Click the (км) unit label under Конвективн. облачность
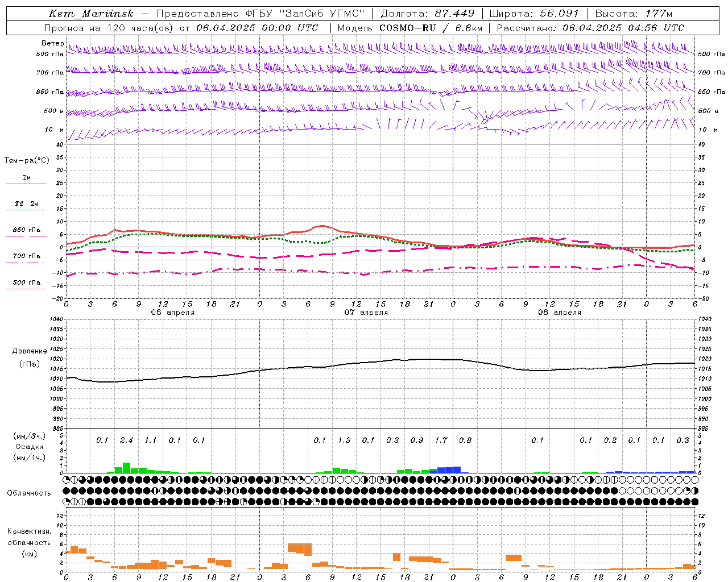 (x=30, y=554)
